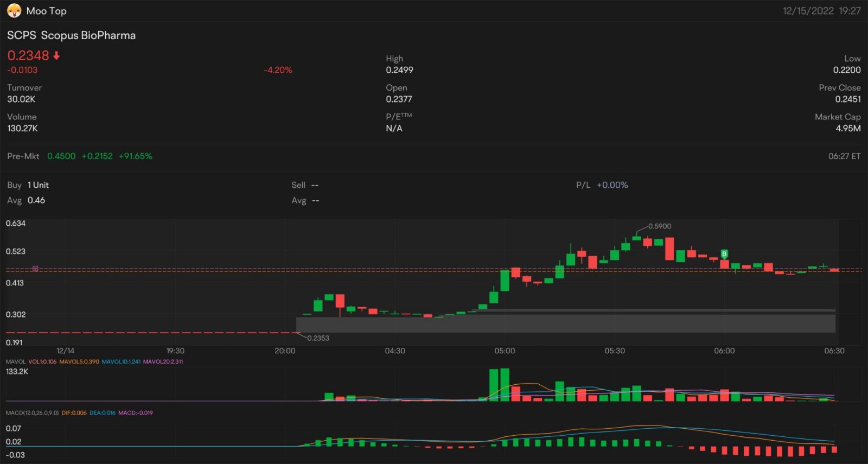Viewport: 868px width, 464px height.
Task: Click the MAVOL20:2.311 indicator value
Action: 163,361
